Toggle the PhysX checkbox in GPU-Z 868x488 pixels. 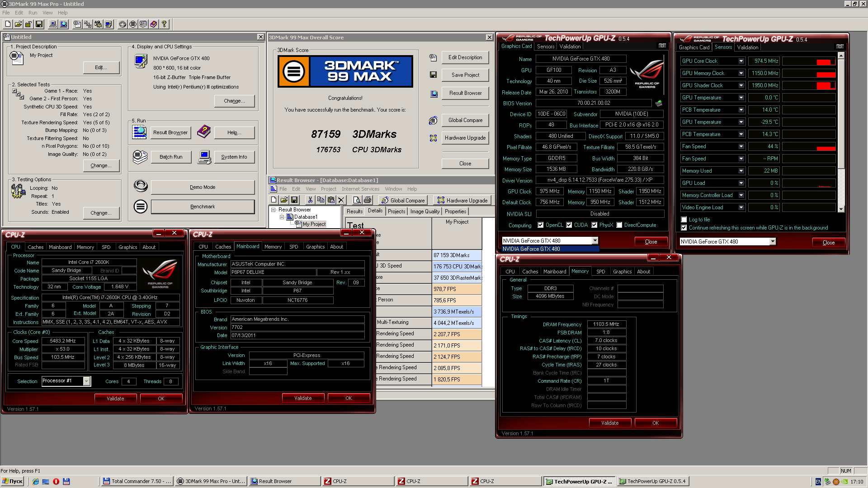(x=594, y=225)
